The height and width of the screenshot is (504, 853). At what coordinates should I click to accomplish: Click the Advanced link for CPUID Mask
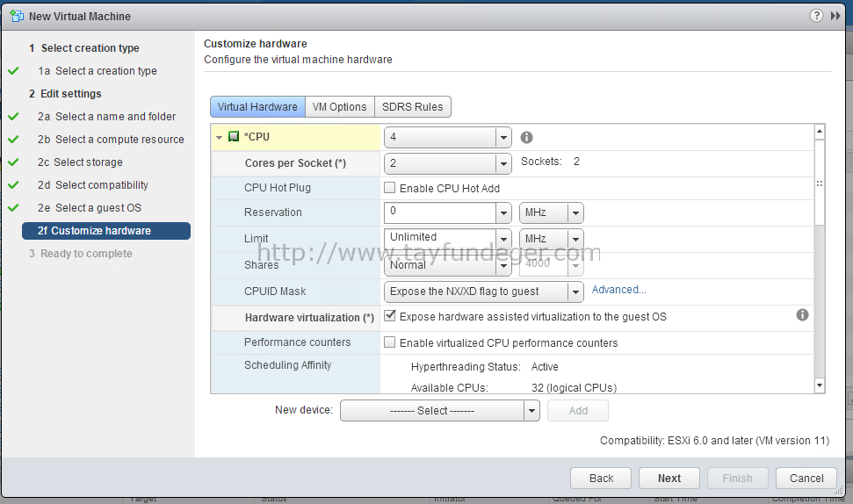point(618,290)
